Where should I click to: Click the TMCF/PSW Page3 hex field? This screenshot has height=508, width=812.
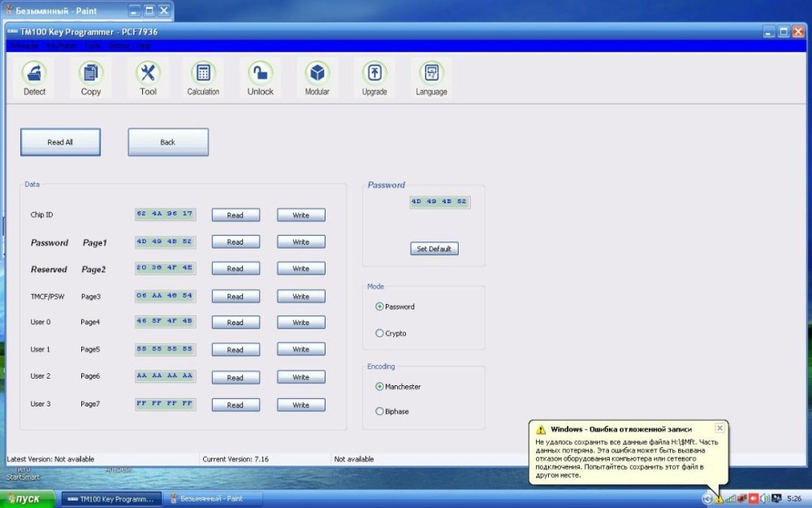[x=165, y=296]
